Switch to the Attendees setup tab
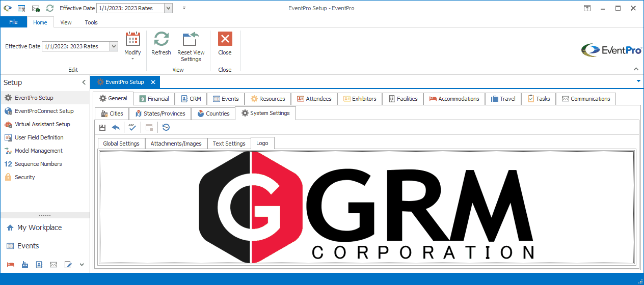The height and width of the screenshot is (285, 644). click(x=314, y=99)
